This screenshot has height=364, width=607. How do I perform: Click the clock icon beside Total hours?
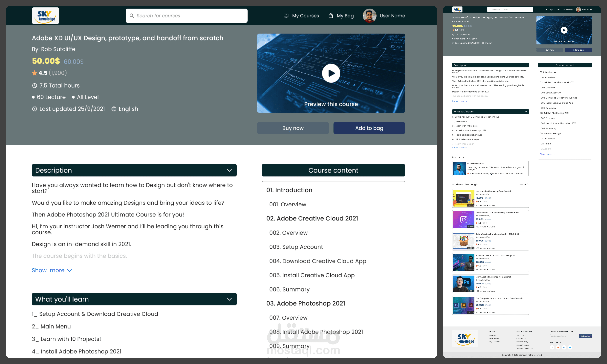coord(35,86)
